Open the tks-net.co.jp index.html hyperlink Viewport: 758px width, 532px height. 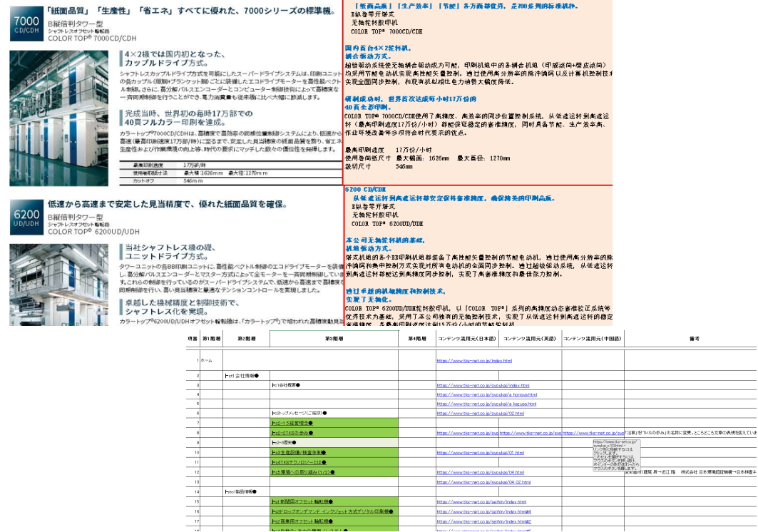pyautogui.click(x=473, y=361)
